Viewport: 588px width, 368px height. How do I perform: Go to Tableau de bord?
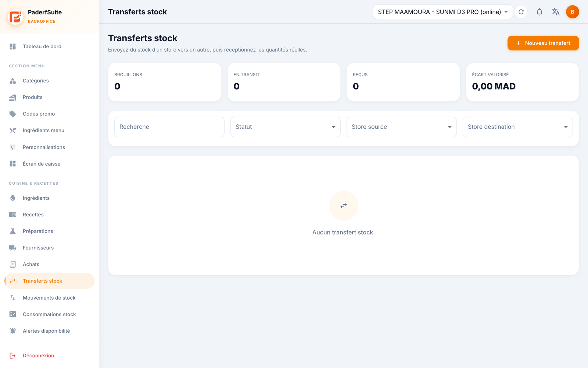click(x=50, y=46)
